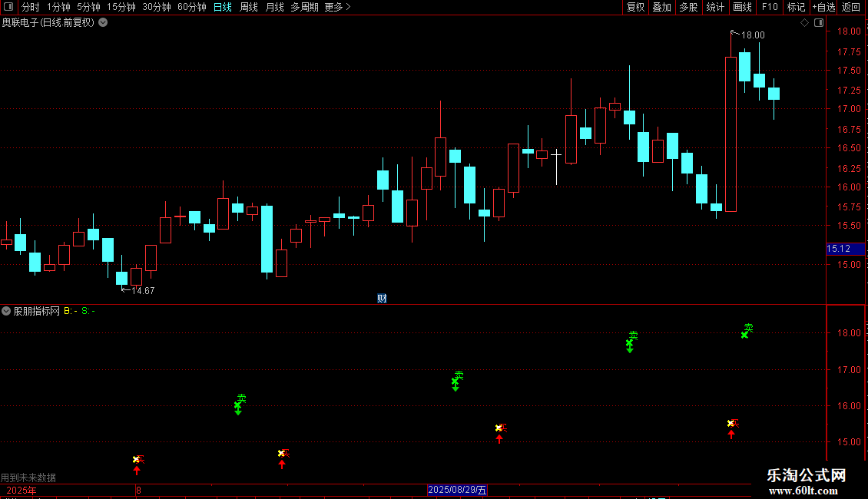Click the 2025/08/29/五 date label

pyautogui.click(x=457, y=490)
